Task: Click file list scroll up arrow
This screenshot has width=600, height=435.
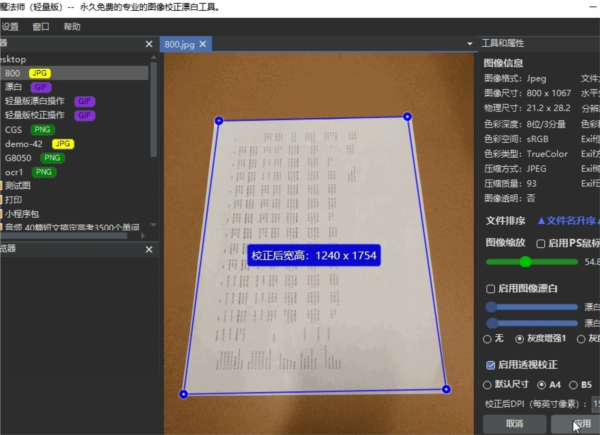Action: coord(154,57)
